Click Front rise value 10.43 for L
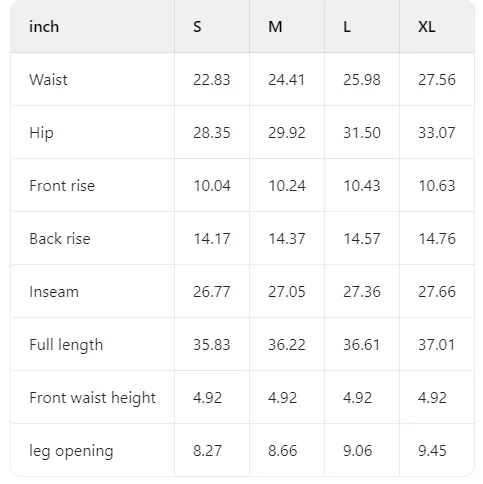483x484 pixels. (x=362, y=186)
